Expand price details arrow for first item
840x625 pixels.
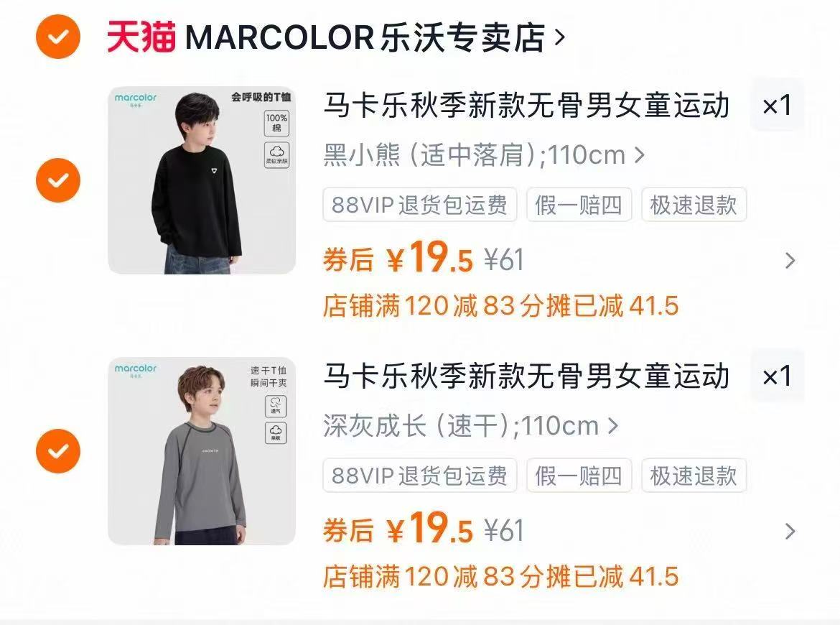click(790, 261)
